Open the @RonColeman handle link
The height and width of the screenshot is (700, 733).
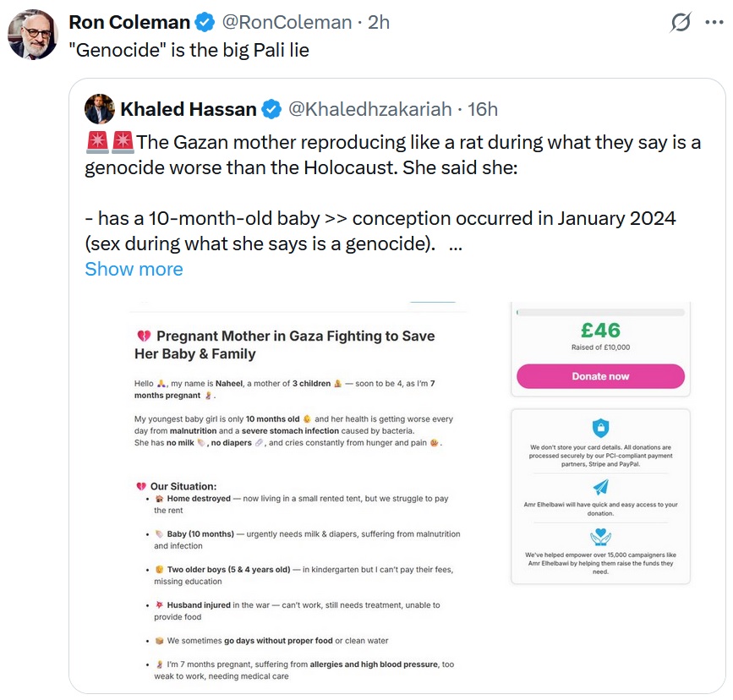(x=287, y=22)
